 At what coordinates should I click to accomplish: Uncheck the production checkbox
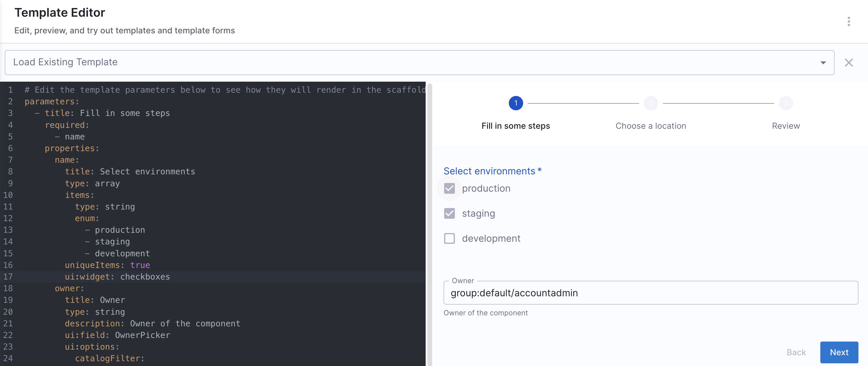pyautogui.click(x=449, y=188)
